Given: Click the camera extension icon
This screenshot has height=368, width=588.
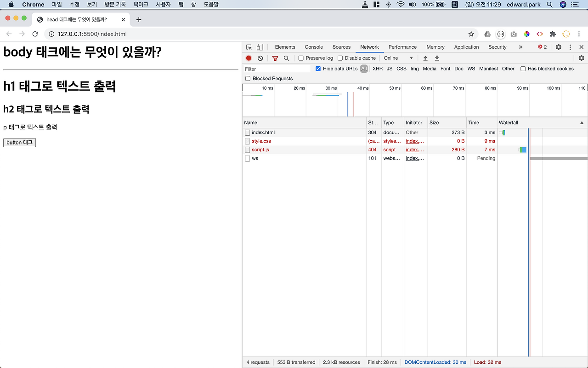Looking at the screenshot, I should click(514, 34).
